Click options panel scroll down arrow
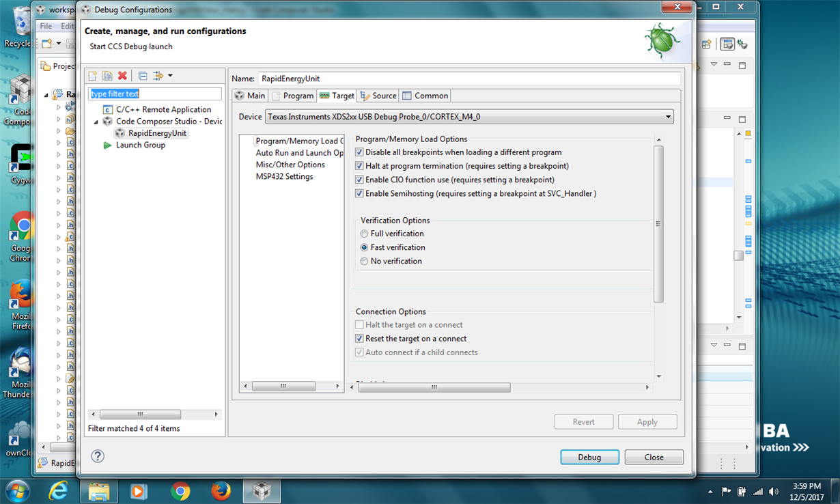Image resolution: width=840 pixels, height=504 pixels. pos(658,376)
